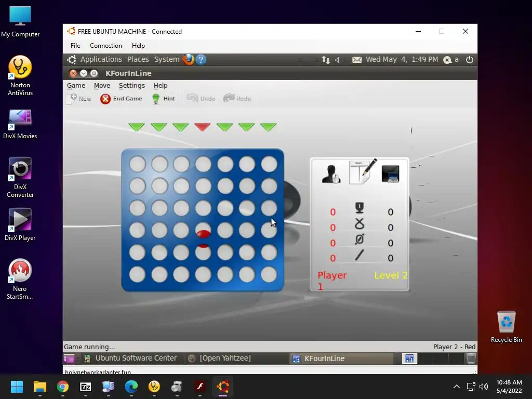The image size is (532, 399).
Task: Click the Player 2 - Red status text
Action: 454,347
